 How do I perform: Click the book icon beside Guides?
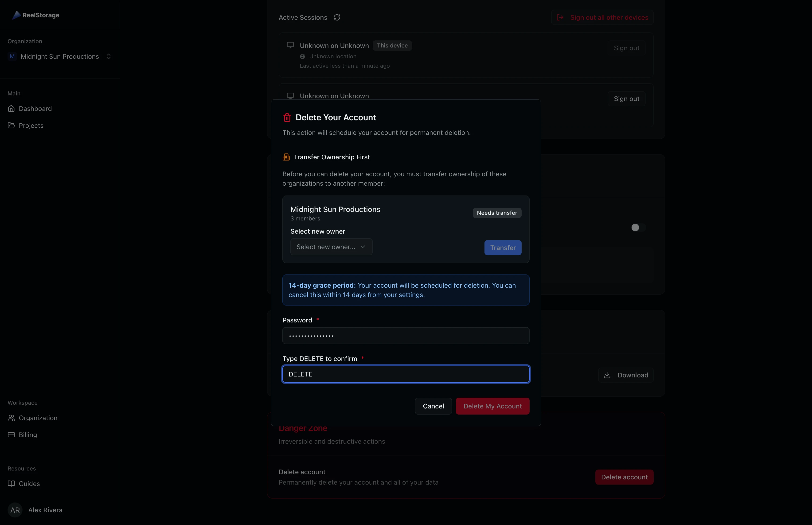click(x=11, y=483)
